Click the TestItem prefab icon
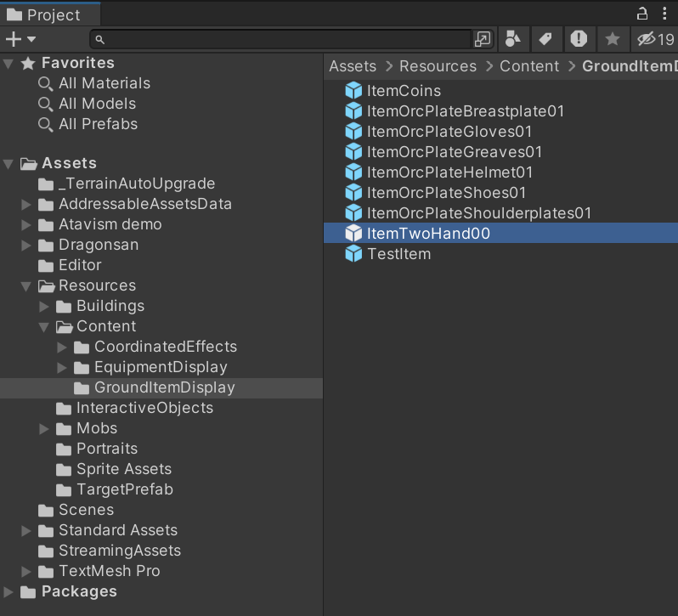 pos(353,254)
